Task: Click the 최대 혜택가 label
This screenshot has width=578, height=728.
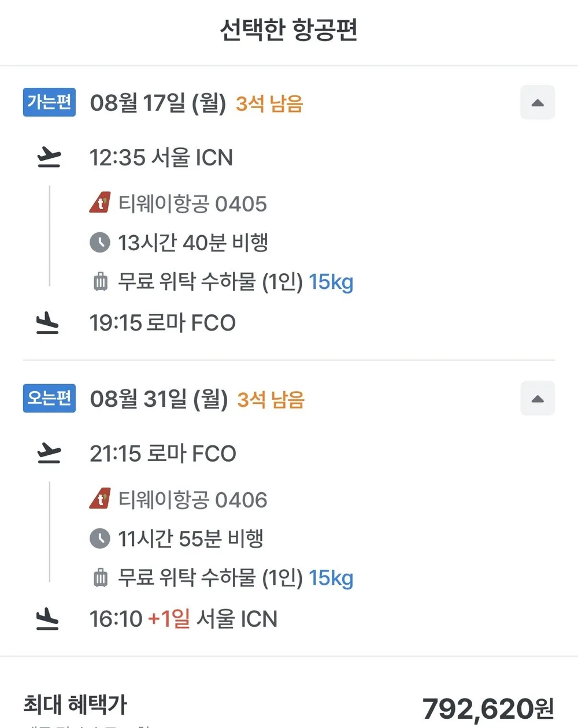Action: (x=75, y=705)
